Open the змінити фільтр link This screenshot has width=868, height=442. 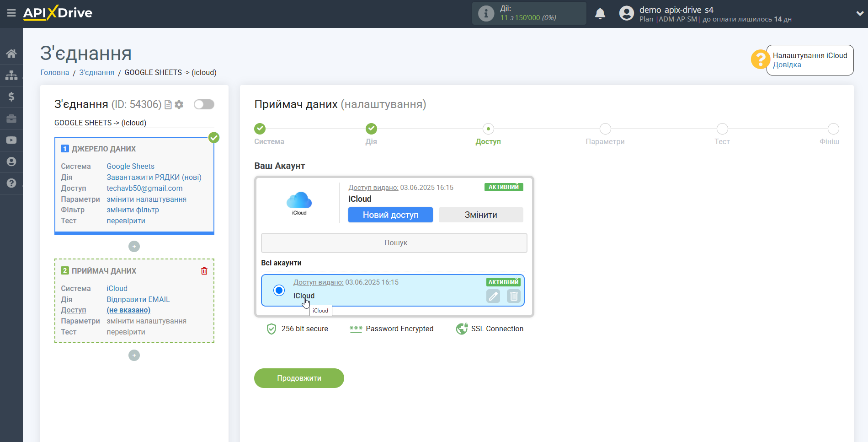133,210
